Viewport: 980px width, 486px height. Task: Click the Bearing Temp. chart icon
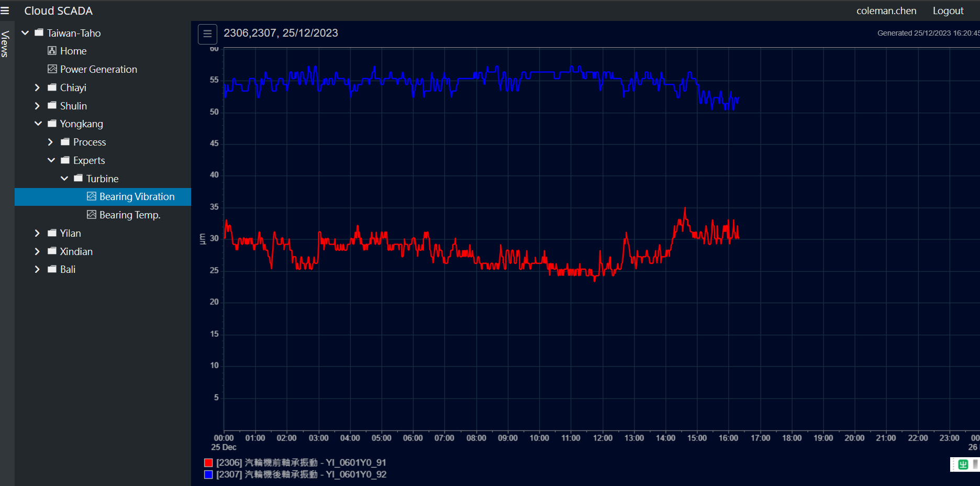[x=92, y=215]
